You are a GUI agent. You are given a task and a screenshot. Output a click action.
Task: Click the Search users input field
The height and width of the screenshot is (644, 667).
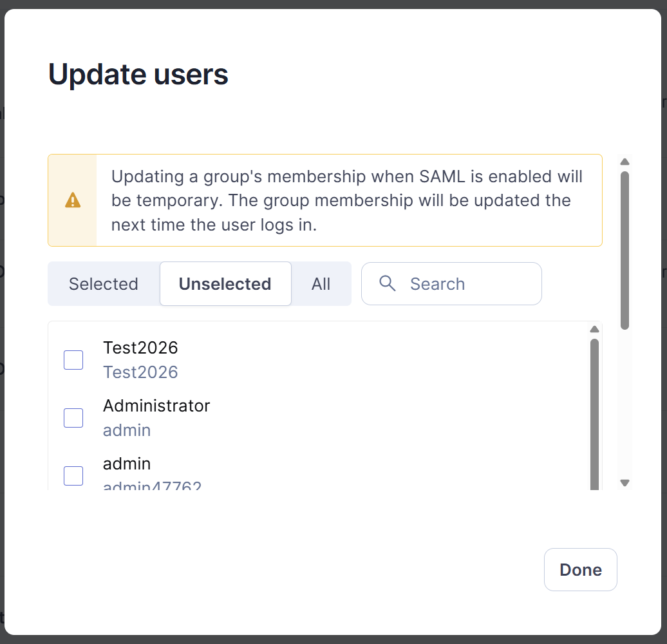[451, 284]
